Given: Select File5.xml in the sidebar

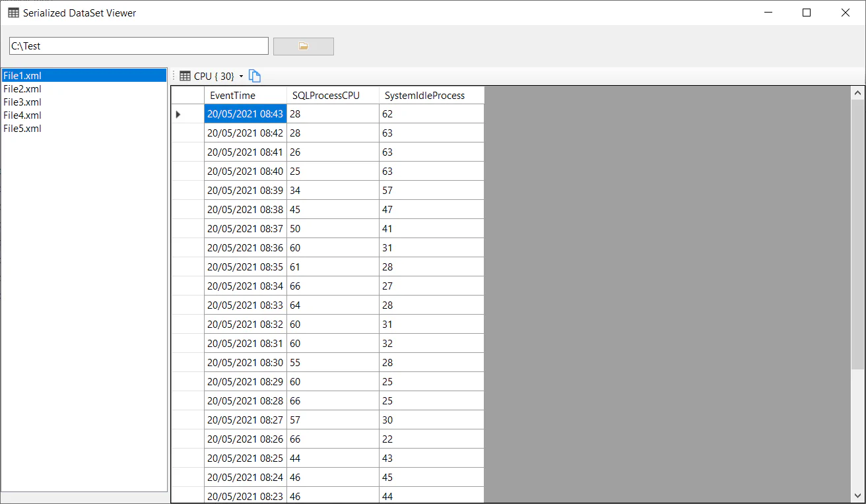Looking at the screenshot, I should coord(21,129).
